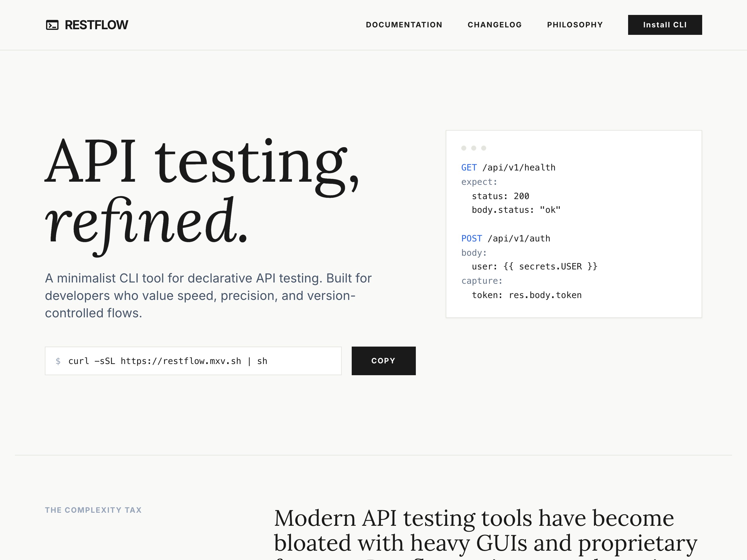Click the RESTFLOW terminal logo icon
This screenshot has width=747, height=560.
pos(52,25)
